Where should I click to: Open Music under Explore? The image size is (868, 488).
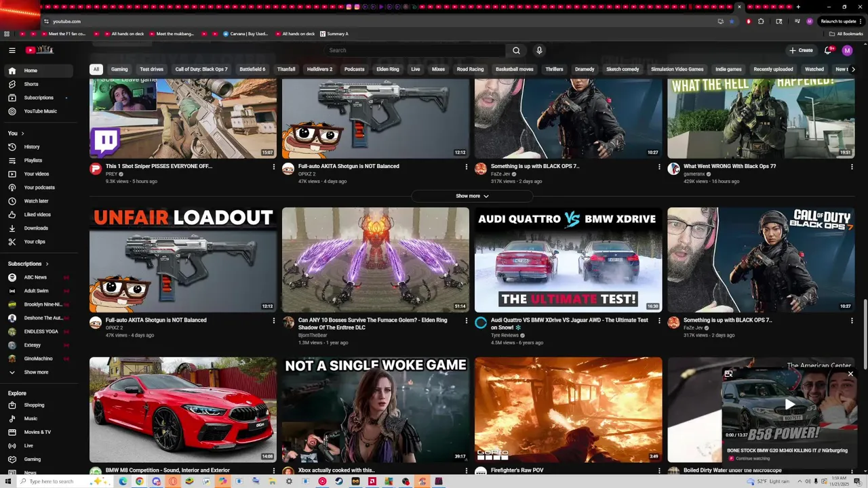click(x=37, y=419)
